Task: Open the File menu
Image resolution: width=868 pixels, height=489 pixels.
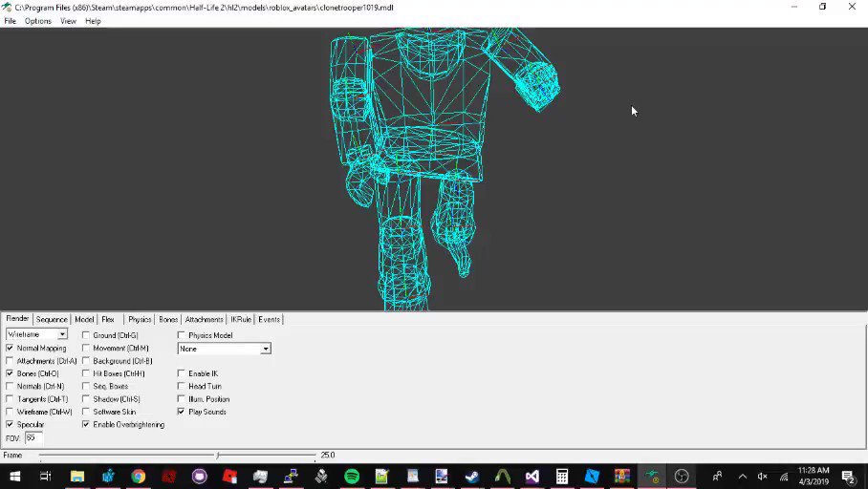Action: pyautogui.click(x=10, y=21)
